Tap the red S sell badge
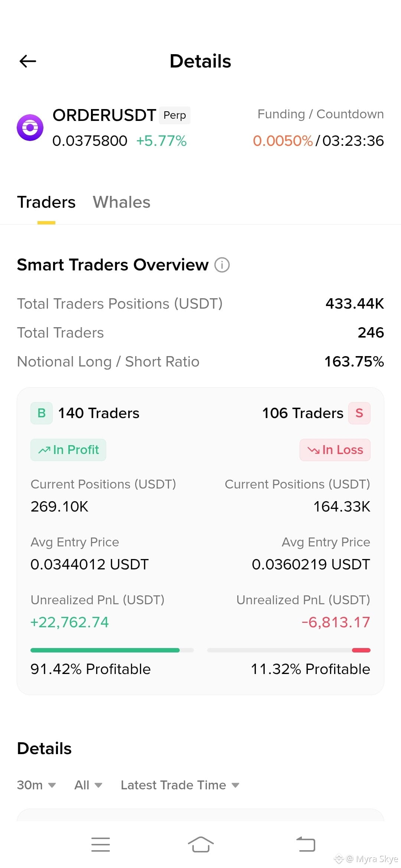 [x=359, y=413]
